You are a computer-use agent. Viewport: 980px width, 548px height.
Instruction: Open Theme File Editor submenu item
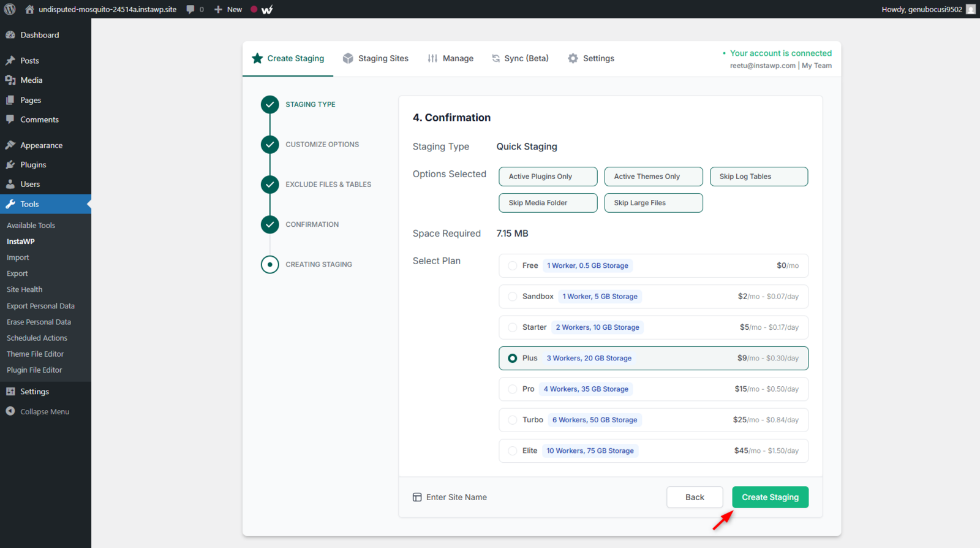tap(35, 354)
